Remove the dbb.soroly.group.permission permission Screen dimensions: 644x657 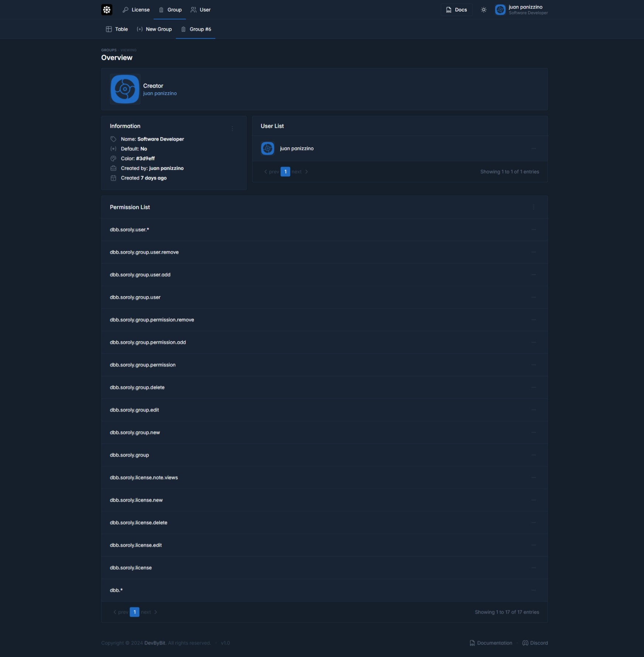(534, 365)
